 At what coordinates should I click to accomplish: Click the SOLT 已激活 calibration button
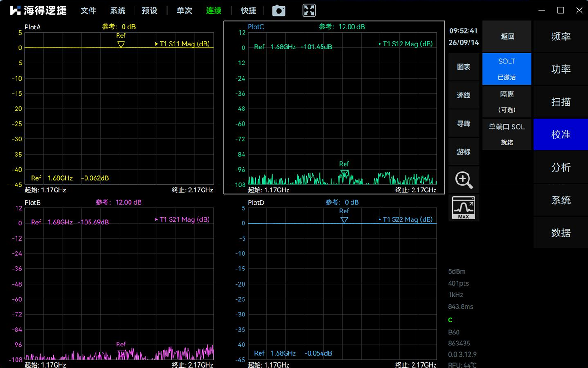pos(507,69)
